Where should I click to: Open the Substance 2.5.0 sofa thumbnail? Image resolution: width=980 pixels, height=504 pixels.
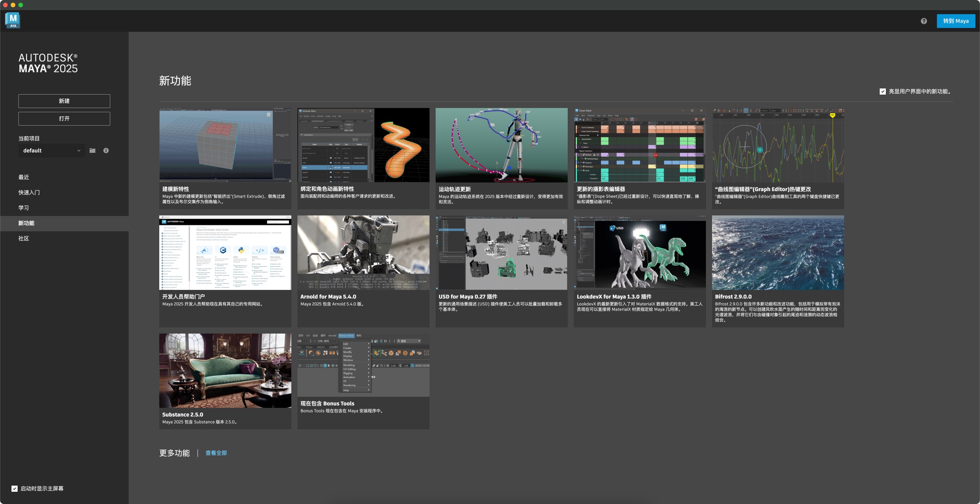pyautogui.click(x=225, y=371)
